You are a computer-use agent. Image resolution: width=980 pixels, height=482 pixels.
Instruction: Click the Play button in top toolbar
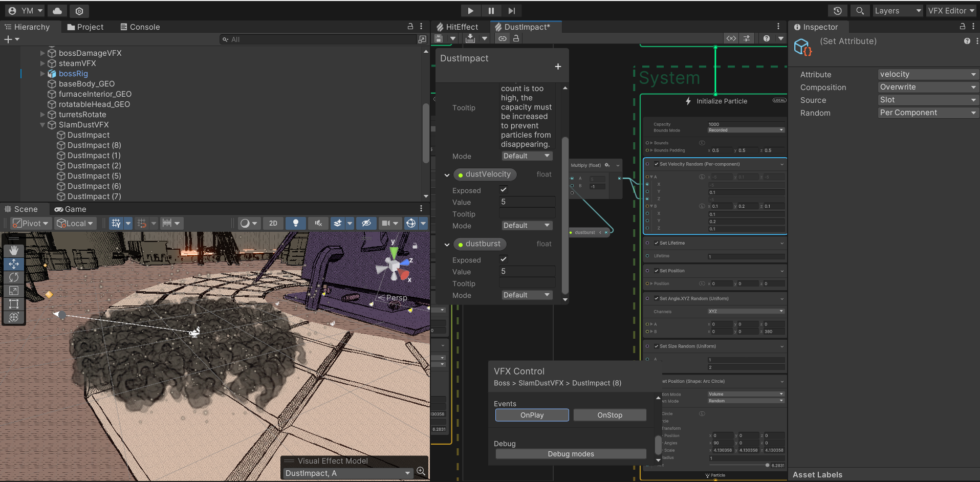[470, 11]
